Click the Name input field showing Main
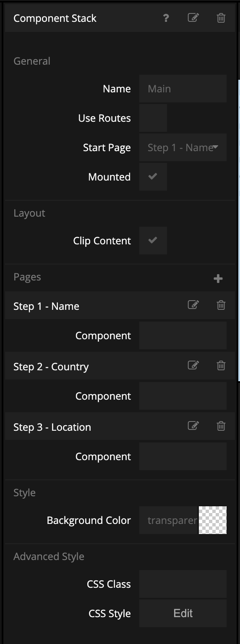The height and width of the screenshot is (644, 240). tap(183, 89)
